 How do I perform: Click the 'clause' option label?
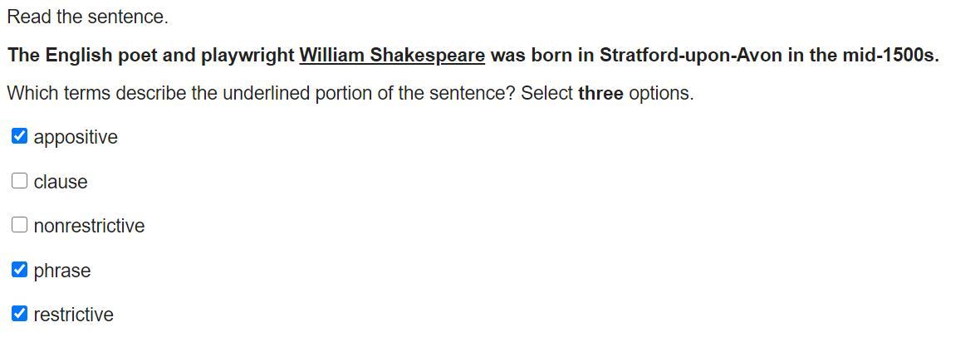click(x=61, y=182)
